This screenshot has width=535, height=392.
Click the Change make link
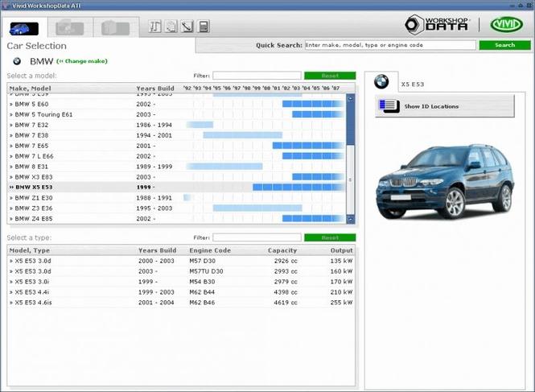82,61
